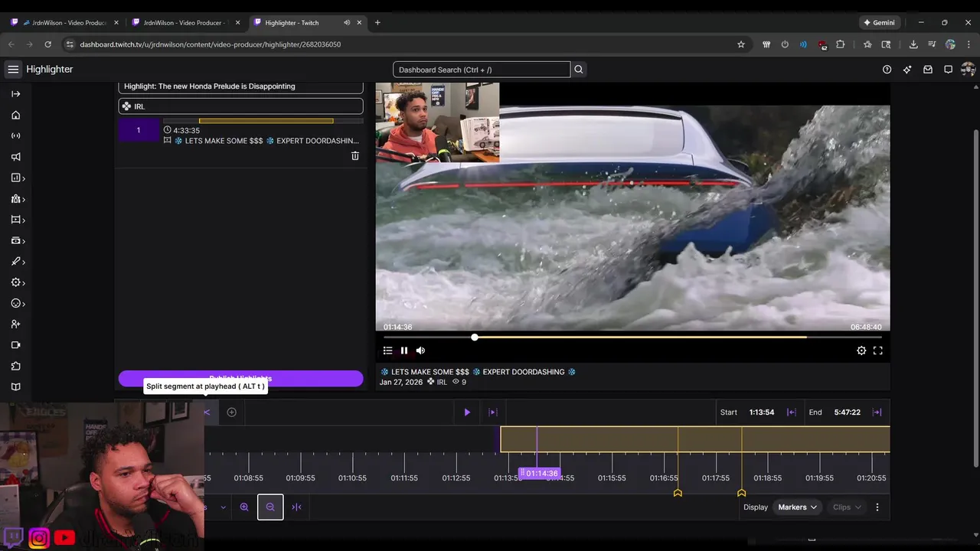The image size is (980, 551).
Task: Open the Stream Manager broadcast icon
Action: 15,135
